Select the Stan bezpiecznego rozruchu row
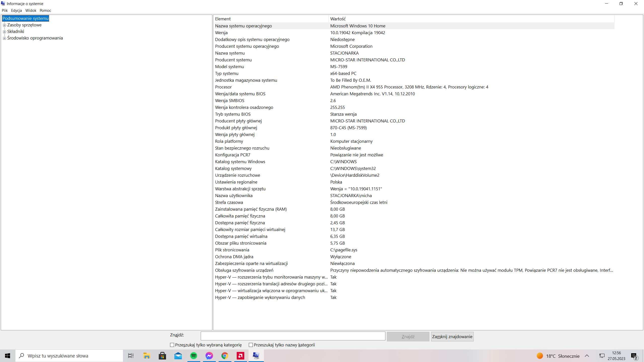The height and width of the screenshot is (362, 644). click(x=414, y=148)
